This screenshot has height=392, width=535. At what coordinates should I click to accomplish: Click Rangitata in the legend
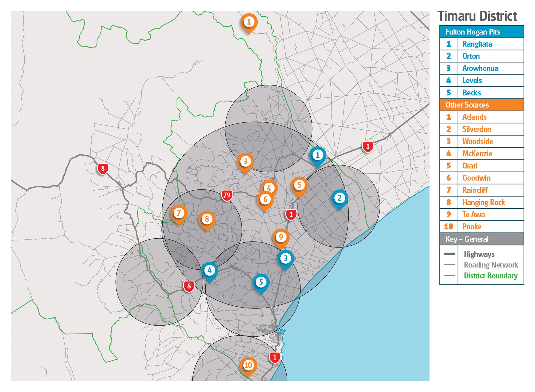477,44
